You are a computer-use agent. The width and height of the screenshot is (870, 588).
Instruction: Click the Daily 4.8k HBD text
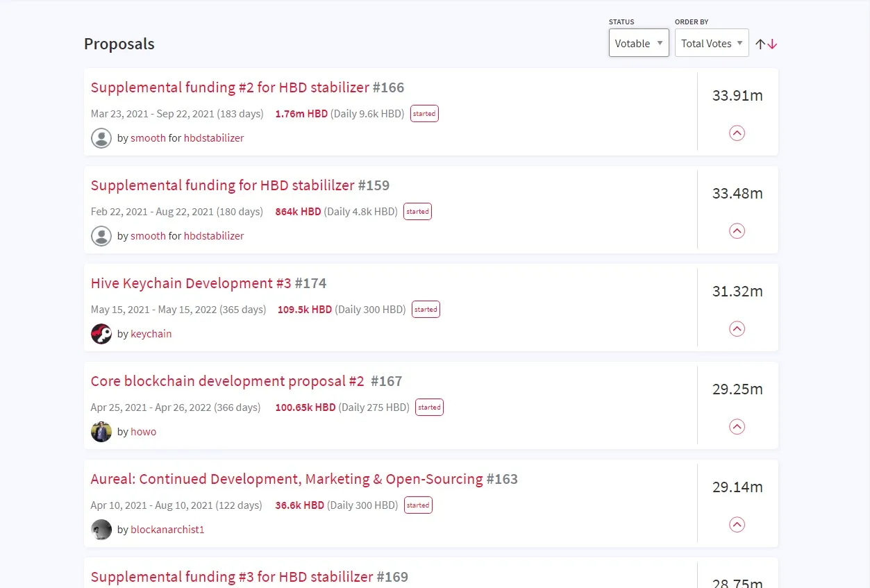(x=361, y=212)
